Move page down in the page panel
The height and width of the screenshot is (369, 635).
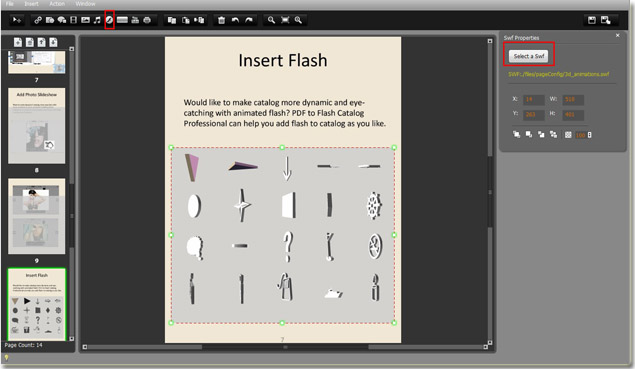click(53, 42)
